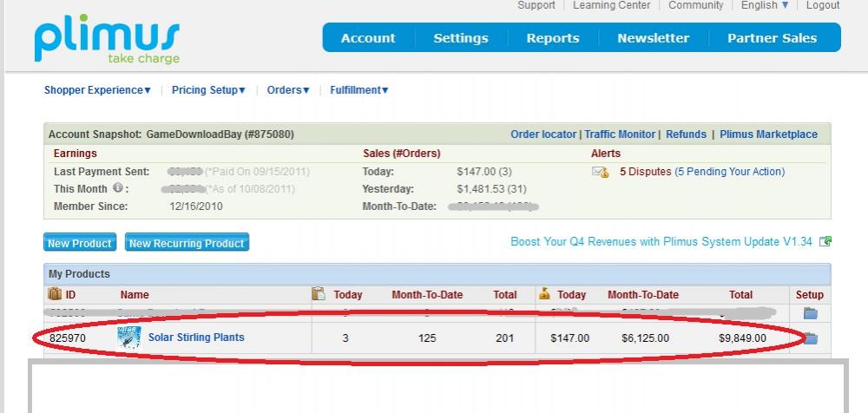The height and width of the screenshot is (413, 868).
Task: Switch to the Reports tab
Action: pos(552,38)
